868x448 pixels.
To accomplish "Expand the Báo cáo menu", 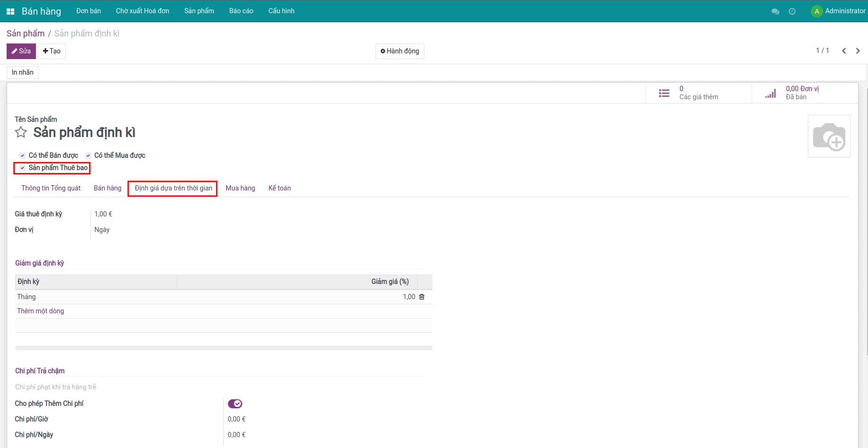I will [241, 11].
